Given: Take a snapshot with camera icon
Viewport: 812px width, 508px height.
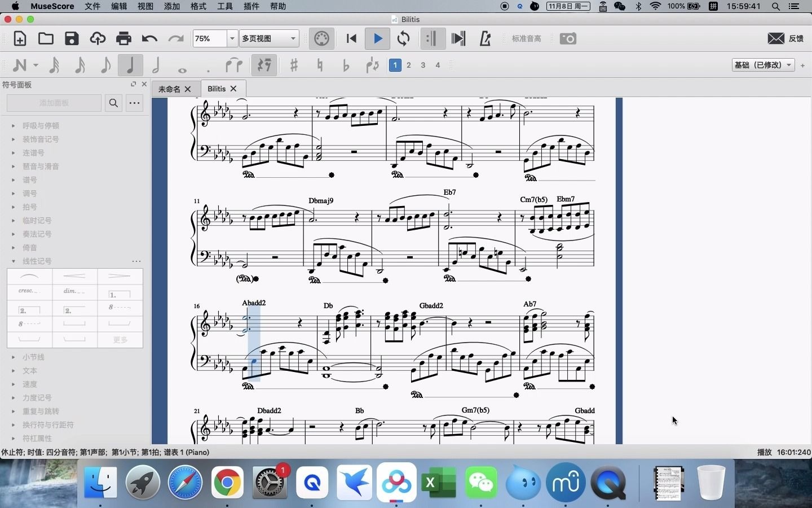Looking at the screenshot, I should [568, 38].
